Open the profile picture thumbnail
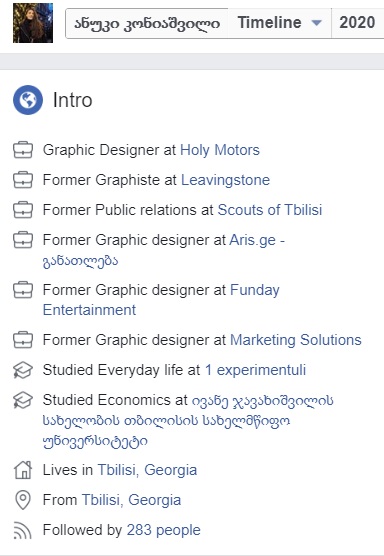 click(33, 23)
